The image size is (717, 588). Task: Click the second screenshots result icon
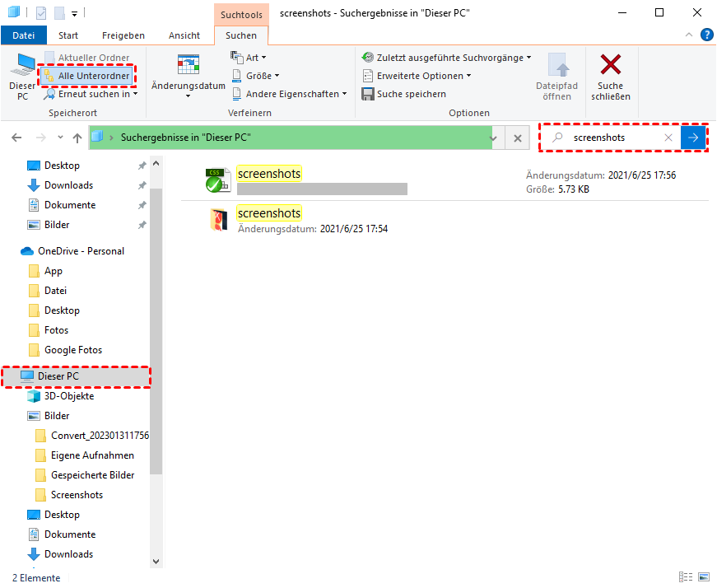pyautogui.click(x=219, y=220)
